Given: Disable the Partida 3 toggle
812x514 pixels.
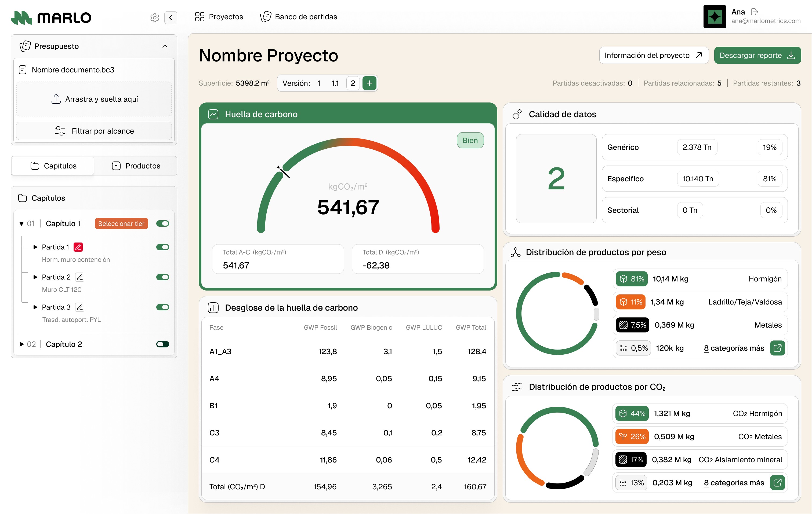Looking at the screenshot, I should pyautogui.click(x=162, y=307).
